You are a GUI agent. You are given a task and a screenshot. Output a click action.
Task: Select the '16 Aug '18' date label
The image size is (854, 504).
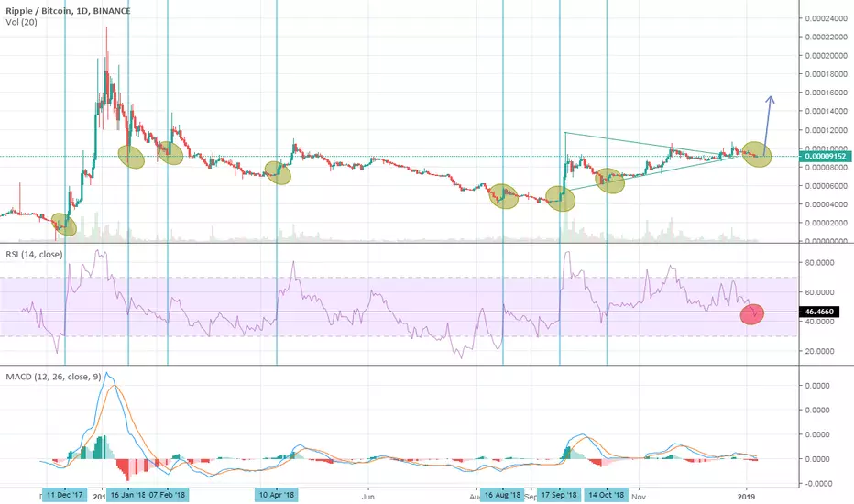coord(502,495)
